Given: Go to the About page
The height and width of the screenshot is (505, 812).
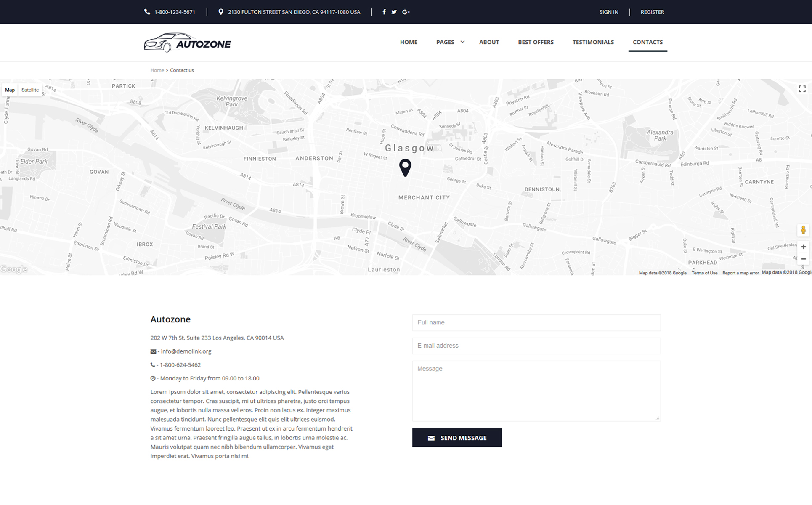Looking at the screenshot, I should coord(489,42).
